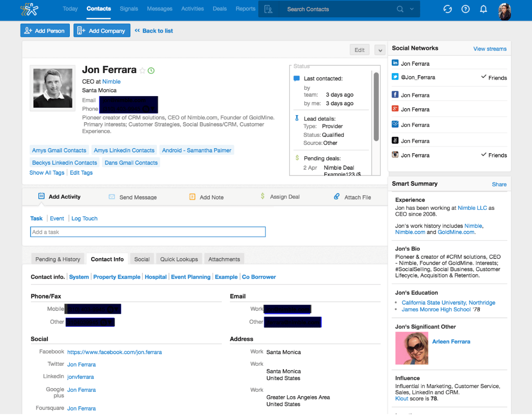Click the Add a task input field
Viewport: 532px width, 415px height.
click(148, 232)
